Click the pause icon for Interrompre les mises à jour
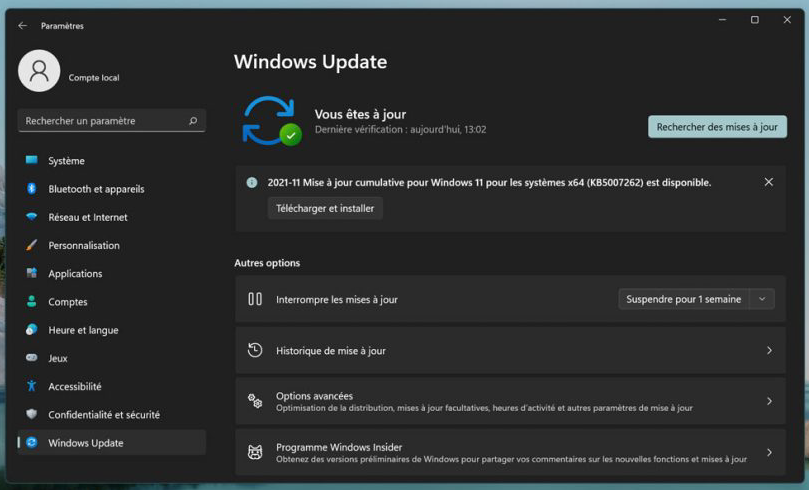This screenshot has height=490, width=809. click(x=255, y=299)
